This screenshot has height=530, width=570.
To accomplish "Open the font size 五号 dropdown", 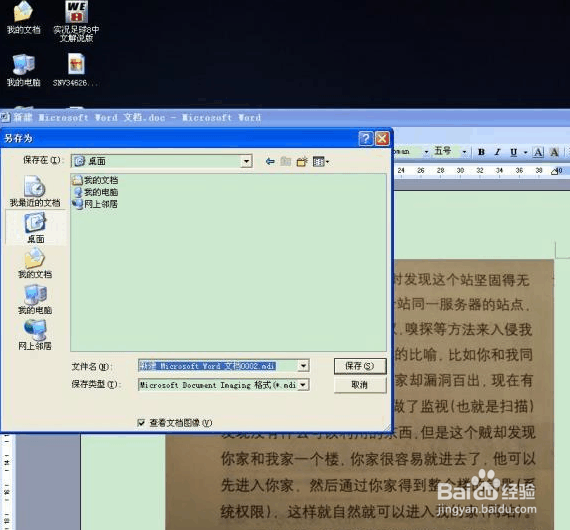I will pyautogui.click(x=464, y=152).
